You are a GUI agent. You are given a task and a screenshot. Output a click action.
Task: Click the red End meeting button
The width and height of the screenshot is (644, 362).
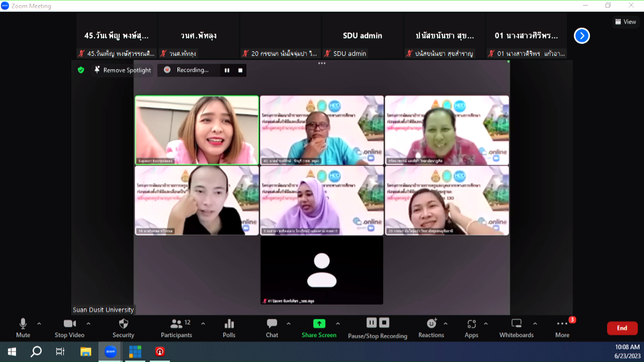coord(622,328)
